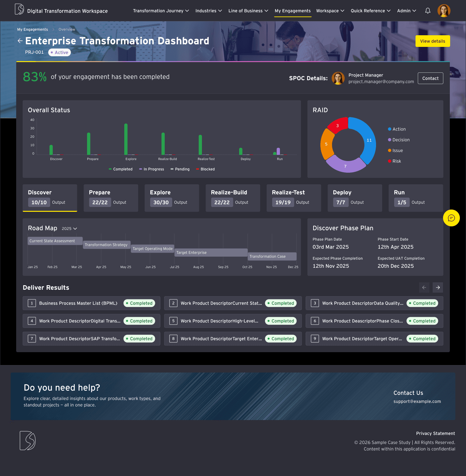Image resolution: width=466 pixels, height=476 pixels.
Task: Open the yellow chat bubble widget
Action: coord(451,218)
